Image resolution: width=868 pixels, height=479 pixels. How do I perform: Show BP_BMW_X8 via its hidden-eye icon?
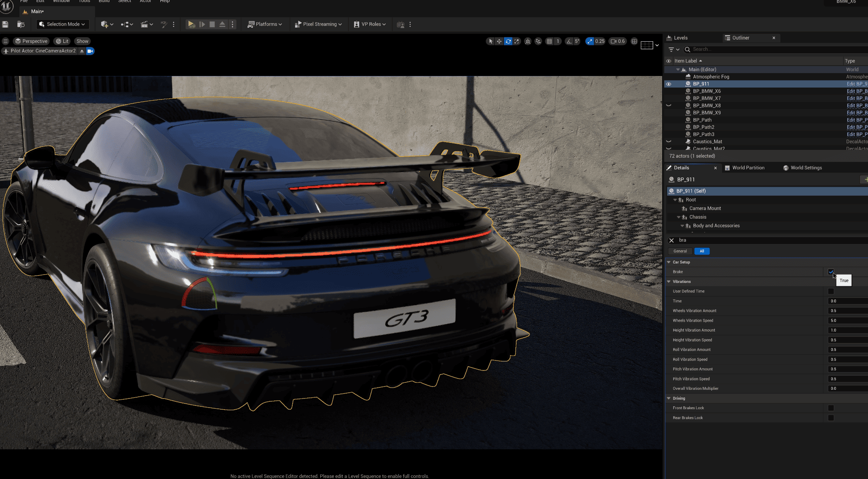668,106
